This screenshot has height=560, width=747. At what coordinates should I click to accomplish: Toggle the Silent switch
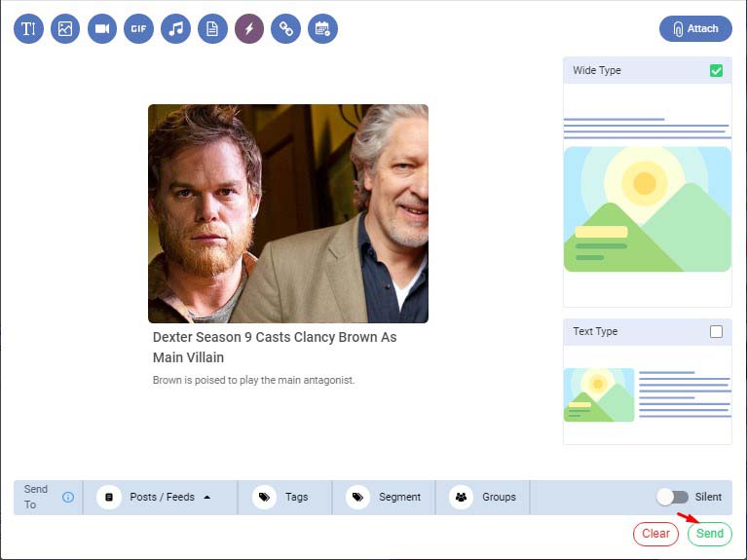click(x=672, y=497)
